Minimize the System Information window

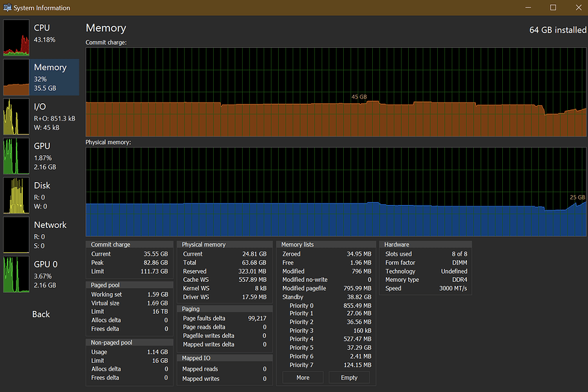[528, 8]
